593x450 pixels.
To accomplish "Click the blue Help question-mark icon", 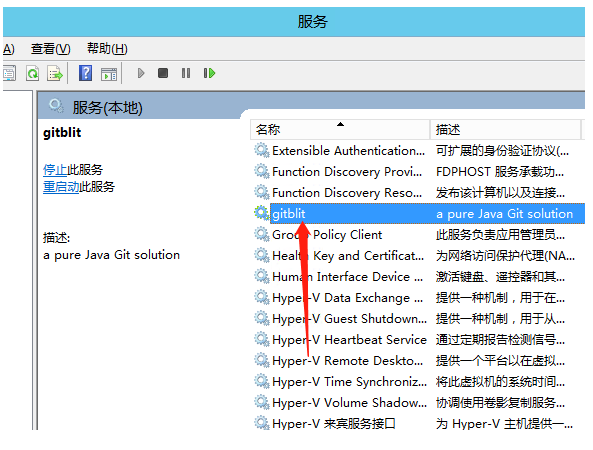I will point(85,73).
